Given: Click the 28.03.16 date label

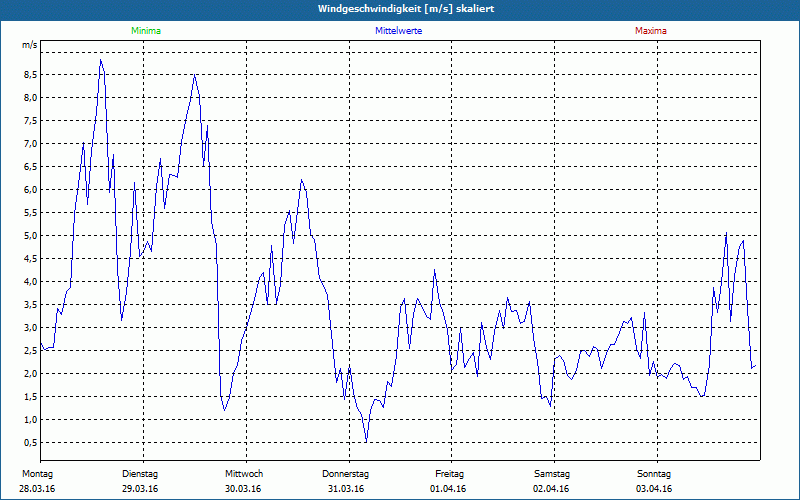Looking at the screenshot, I should pos(37,489).
